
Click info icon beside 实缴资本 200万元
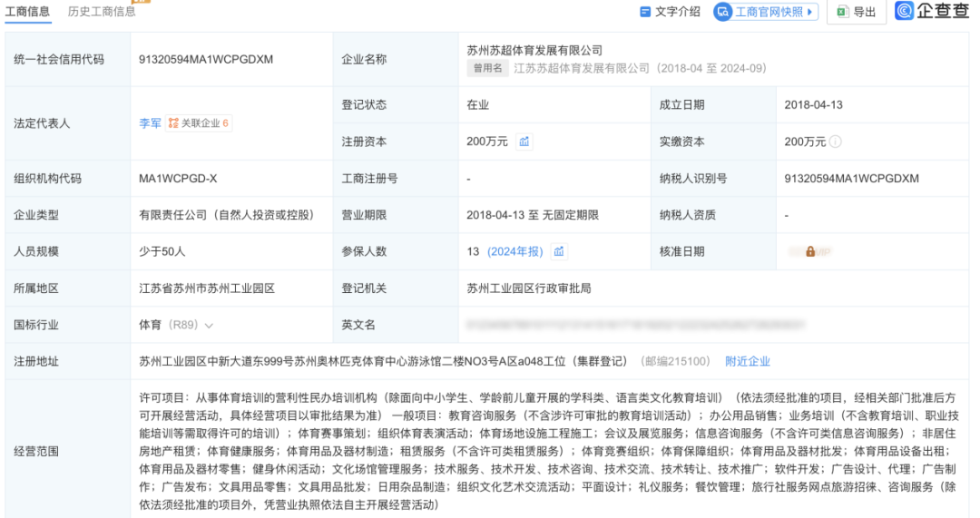pyautogui.click(x=836, y=142)
